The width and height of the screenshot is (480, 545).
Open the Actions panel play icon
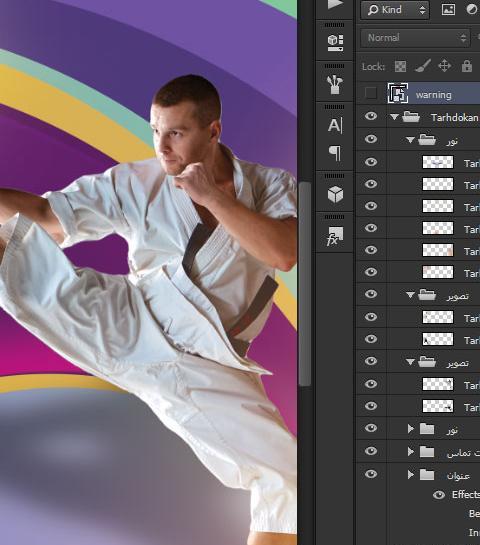[335, 5]
